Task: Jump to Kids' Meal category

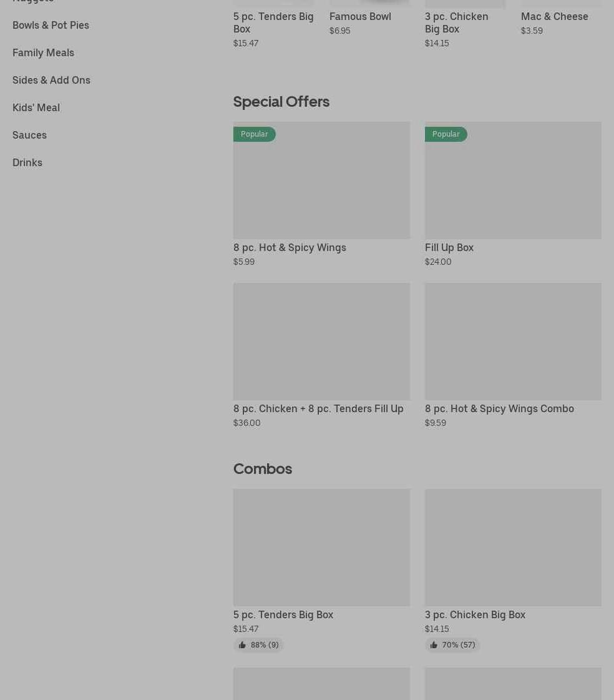Action: pos(36,107)
